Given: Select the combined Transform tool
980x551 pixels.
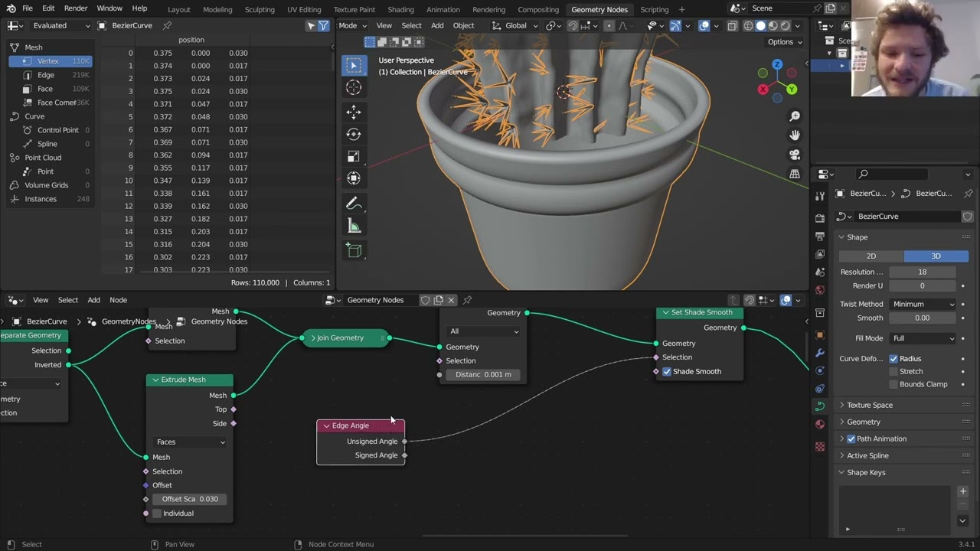Looking at the screenshot, I should pyautogui.click(x=354, y=178).
